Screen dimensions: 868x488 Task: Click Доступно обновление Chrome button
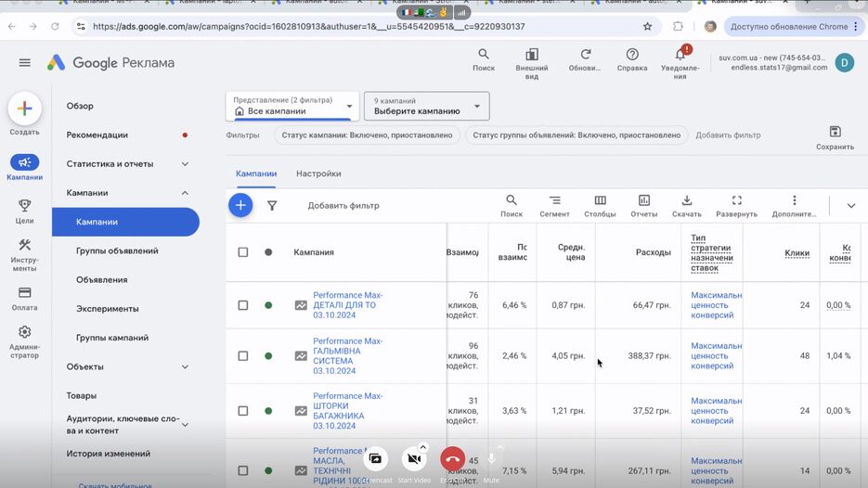click(x=793, y=26)
